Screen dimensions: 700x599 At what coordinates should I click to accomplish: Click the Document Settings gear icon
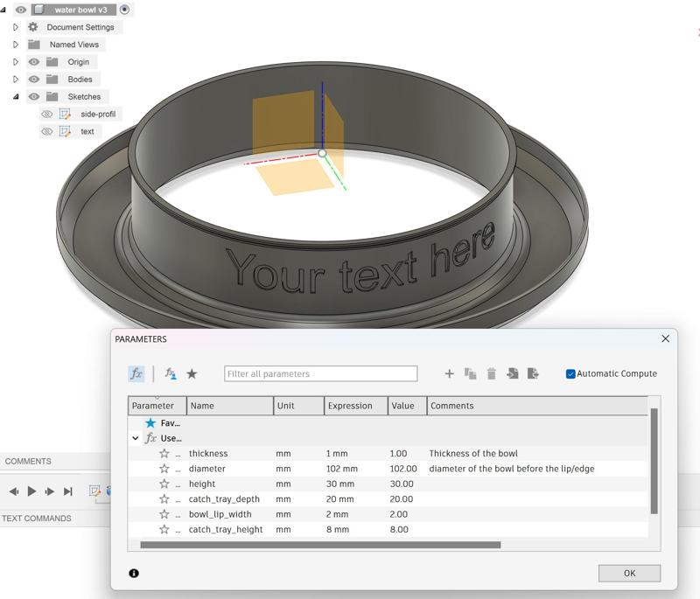33,27
